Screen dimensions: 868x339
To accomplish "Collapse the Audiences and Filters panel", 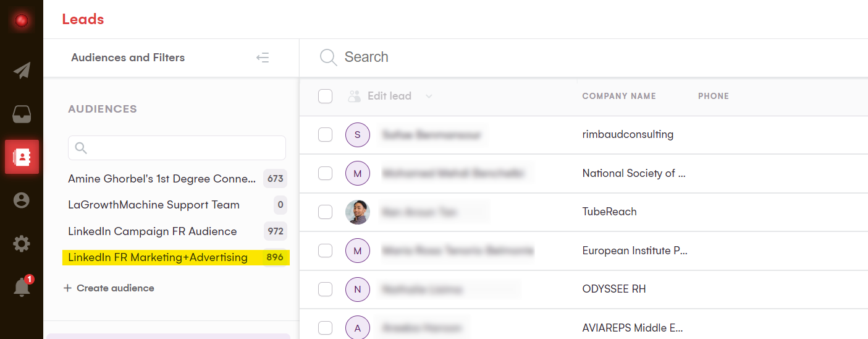I will (263, 58).
